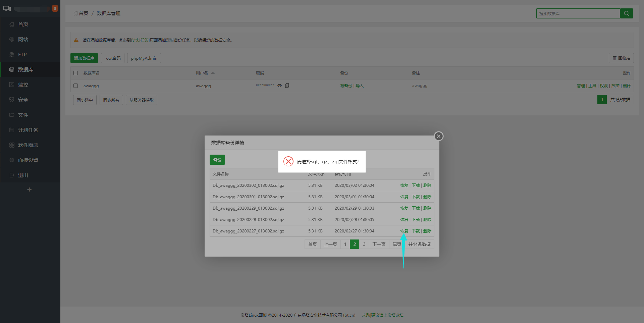The image size is (644, 323).
Task: Click the 添加数据库 button
Action: pos(84,58)
